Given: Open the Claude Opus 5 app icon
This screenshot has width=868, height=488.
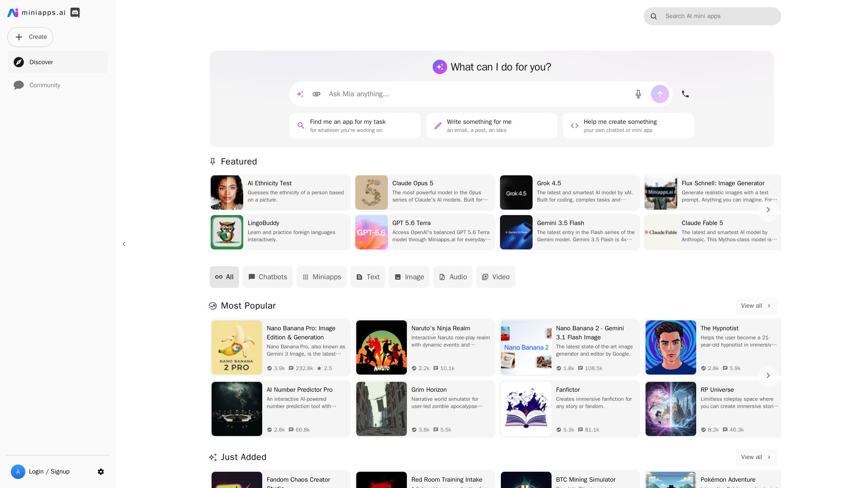Looking at the screenshot, I should [372, 192].
